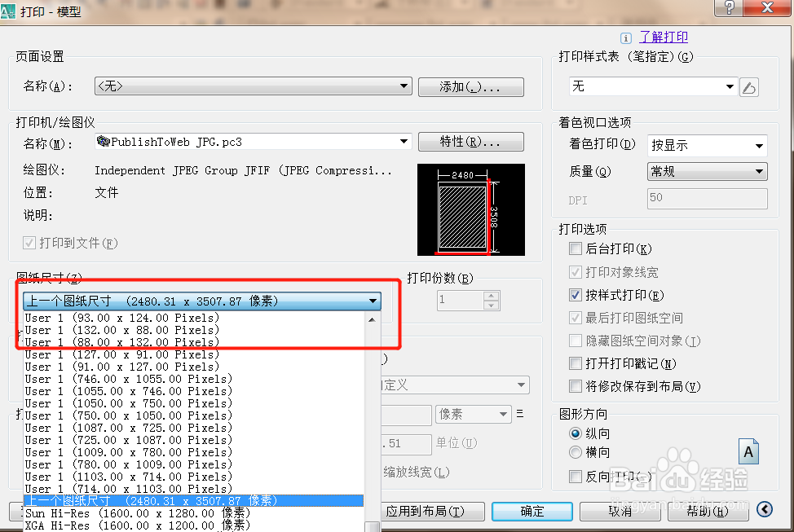794x532 pixels.
Task: Toggle 打印到文件 checkbox
Action: tap(29, 243)
